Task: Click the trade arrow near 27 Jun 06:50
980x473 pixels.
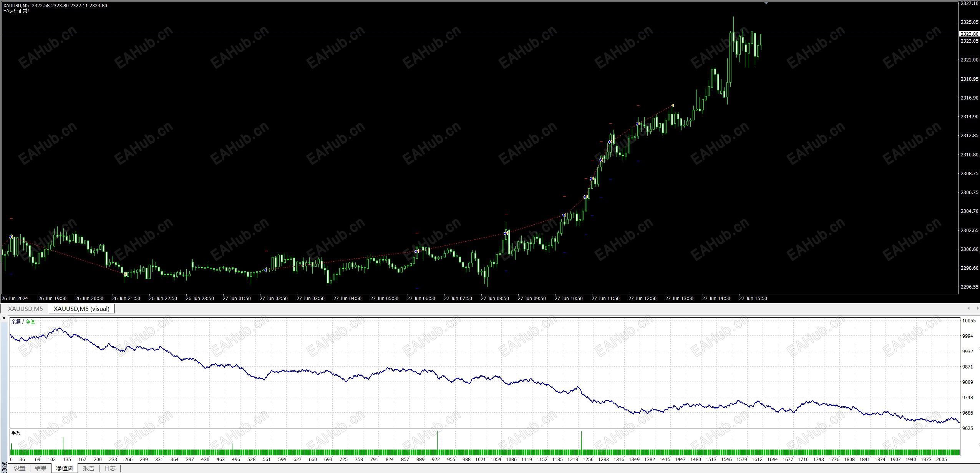Action: pyautogui.click(x=416, y=251)
